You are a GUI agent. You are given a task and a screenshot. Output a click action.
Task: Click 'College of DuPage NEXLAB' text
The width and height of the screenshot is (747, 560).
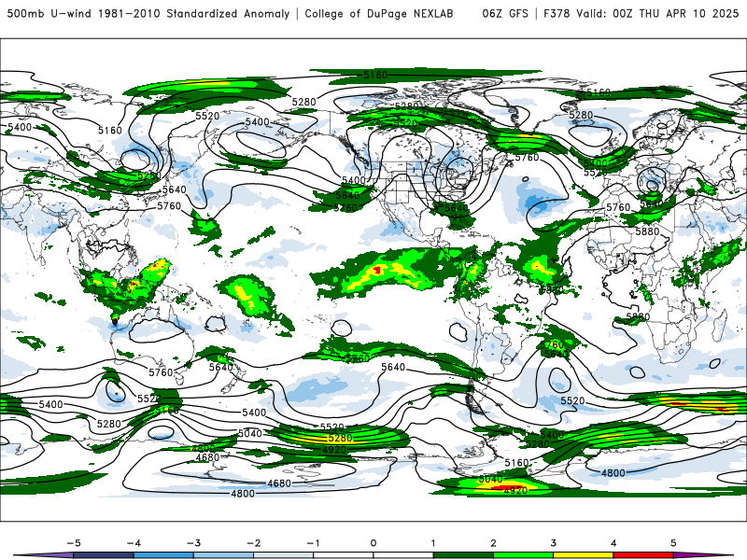pos(379,13)
